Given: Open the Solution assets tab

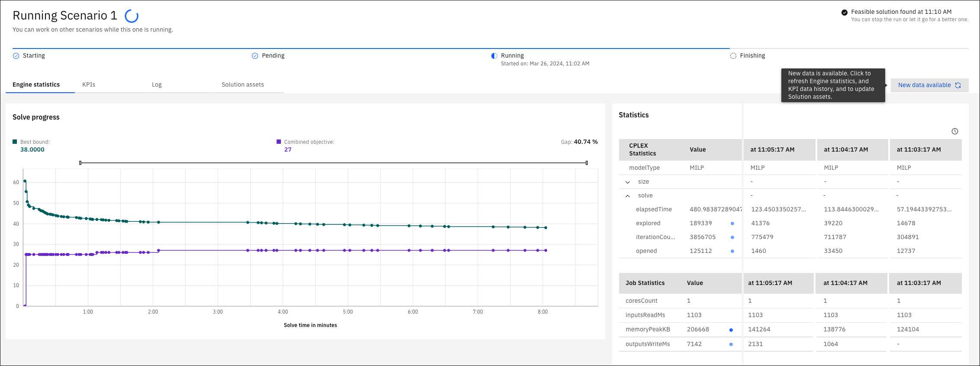Looking at the screenshot, I should 243,84.
